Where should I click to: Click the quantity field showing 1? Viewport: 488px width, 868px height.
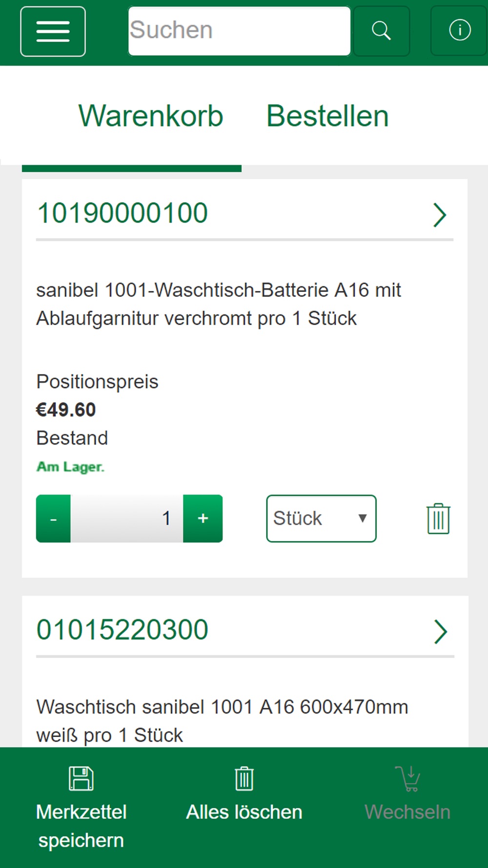click(127, 518)
